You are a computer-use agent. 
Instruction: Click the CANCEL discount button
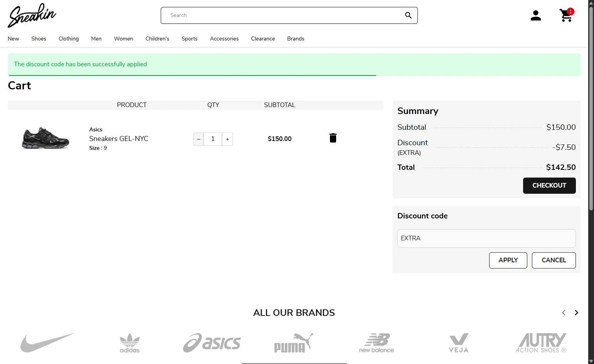pyautogui.click(x=554, y=260)
